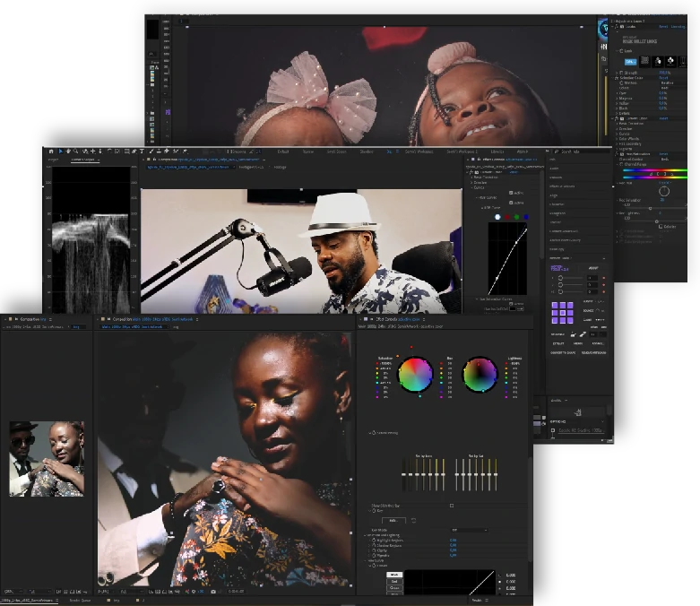Open the Channel Control dropdown showing Reds
700x606 pixels.
664,159
